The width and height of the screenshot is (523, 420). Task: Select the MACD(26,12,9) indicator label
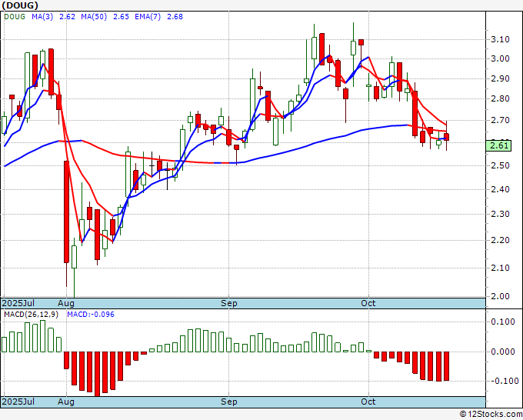pyautogui.click(x=31, y=315)
